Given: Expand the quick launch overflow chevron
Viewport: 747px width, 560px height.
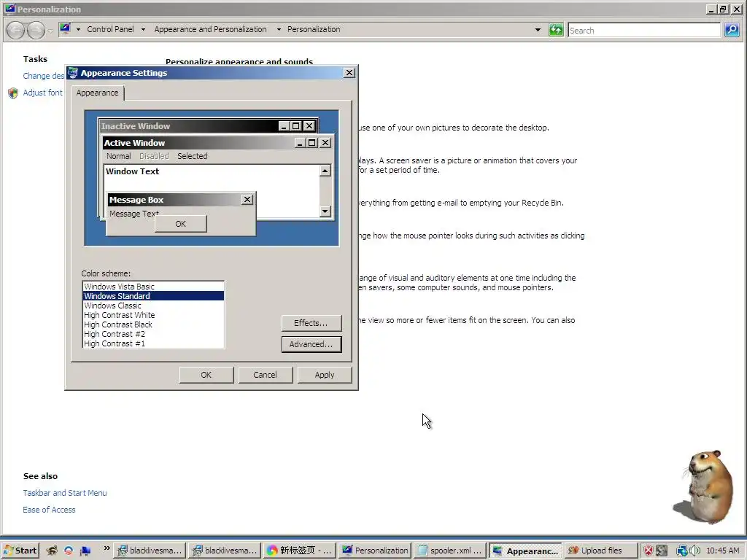Looking at the screenshot, I should pos(107,548).
